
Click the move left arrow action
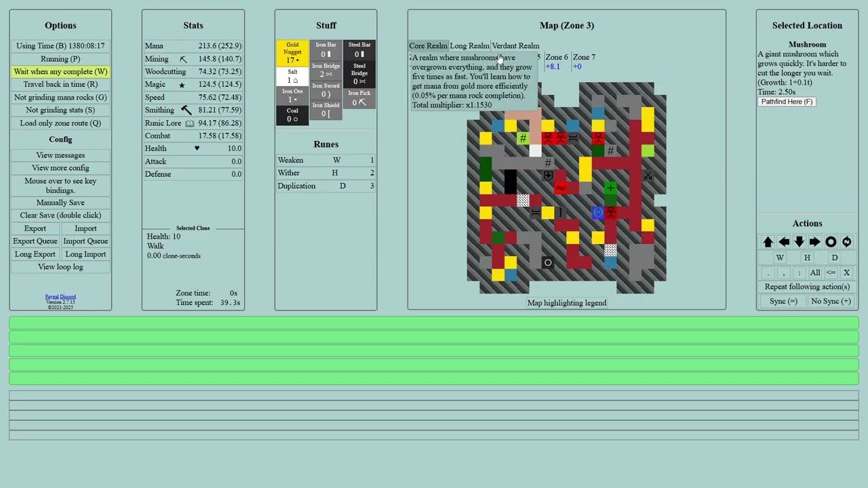tap(784, 242)
